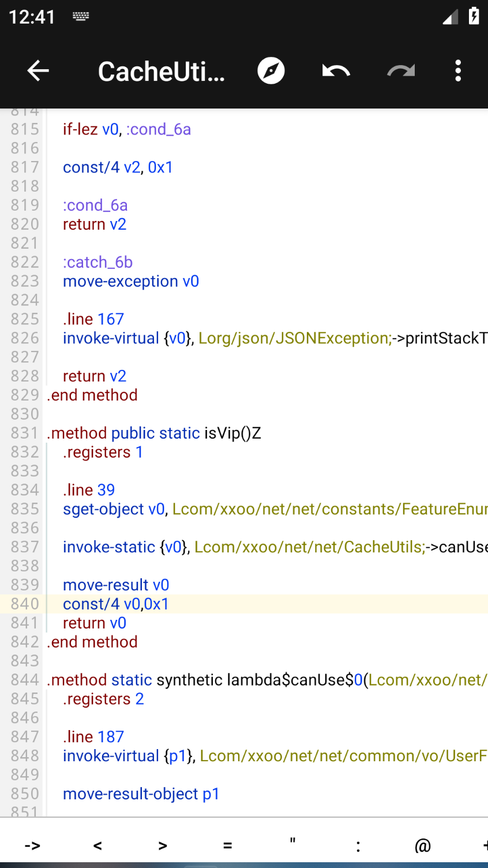This screenshot has width=488, height=868.
Task: Tap the CacheUti... file title
Action: 161,72
